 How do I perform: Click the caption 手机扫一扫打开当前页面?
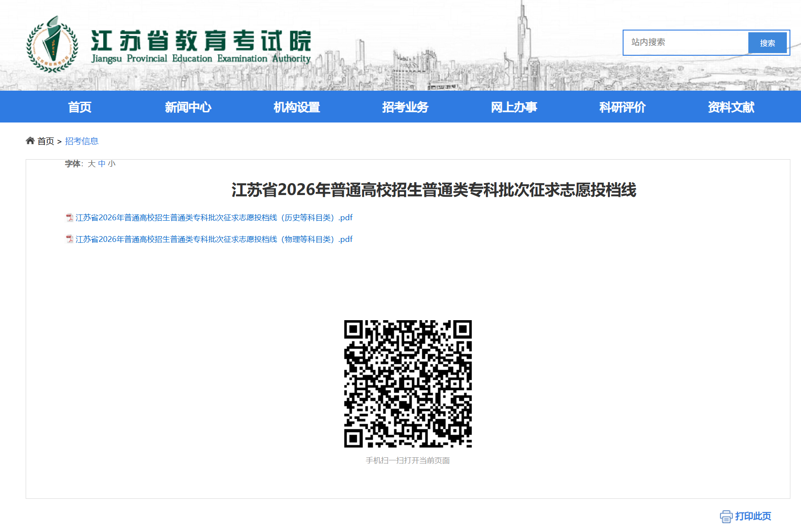408,460
